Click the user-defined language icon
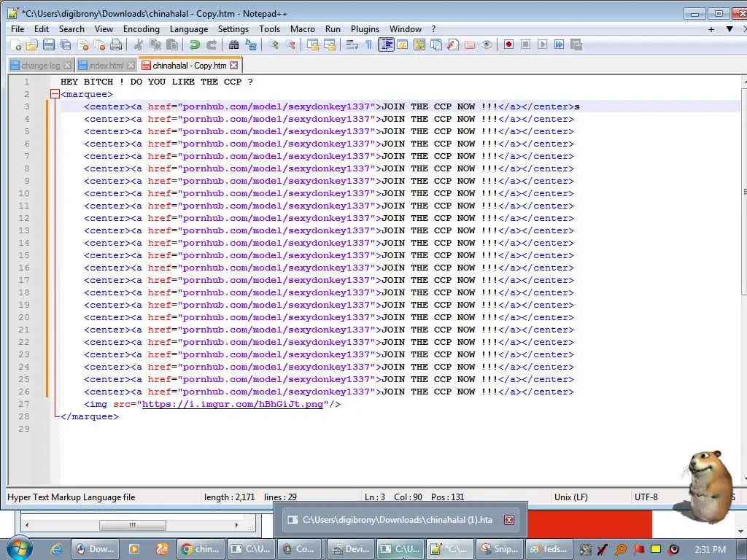The height and width of the screenshot is (560, 747). pyautogui.click(x=403, y=44)
